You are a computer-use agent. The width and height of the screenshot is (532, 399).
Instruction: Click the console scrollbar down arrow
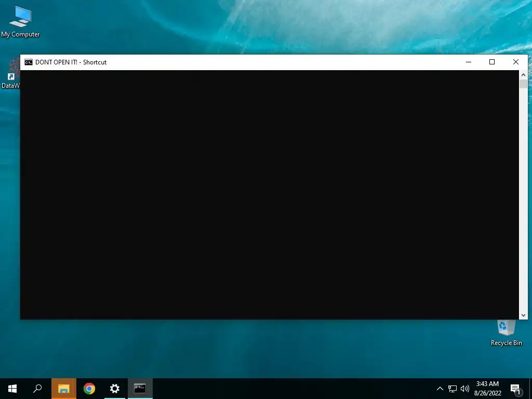pos(523,315)
